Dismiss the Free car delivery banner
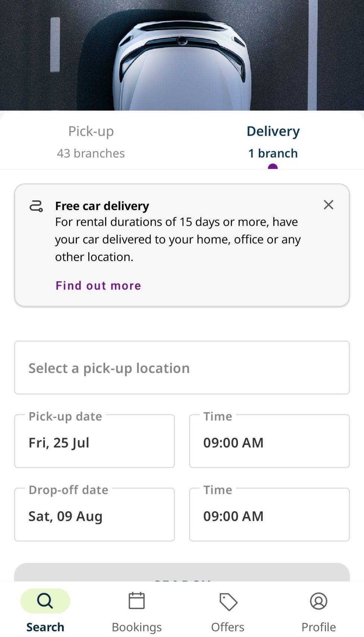 click(x=329, y=204)
